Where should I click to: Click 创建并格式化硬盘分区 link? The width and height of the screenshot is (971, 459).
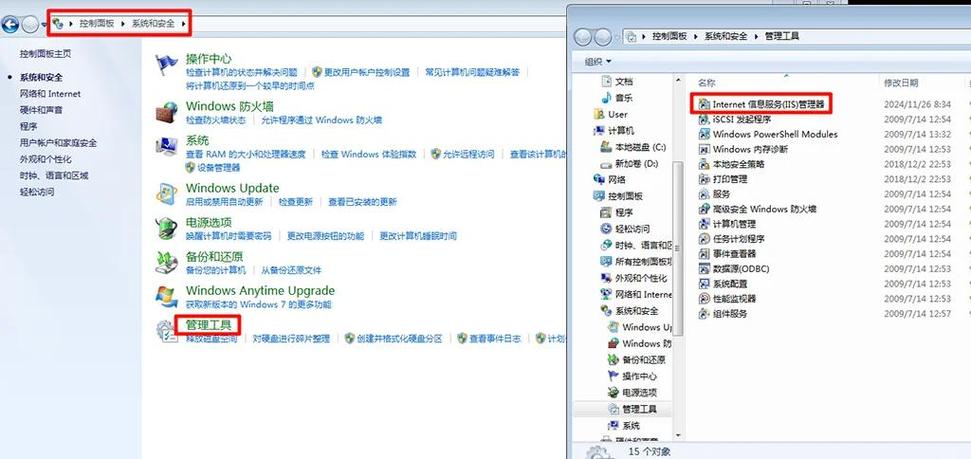click(399, 339)
